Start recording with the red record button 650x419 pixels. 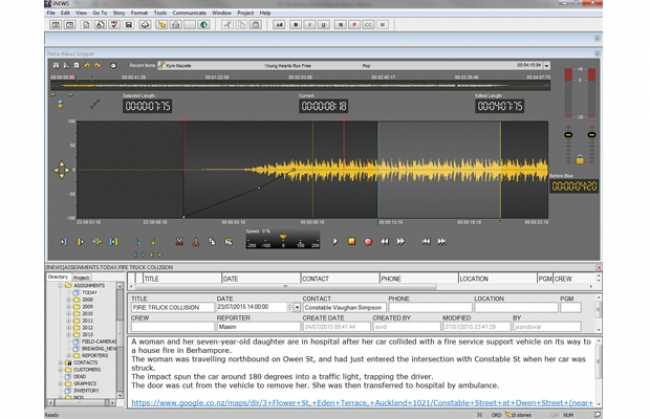coord(368,242)
